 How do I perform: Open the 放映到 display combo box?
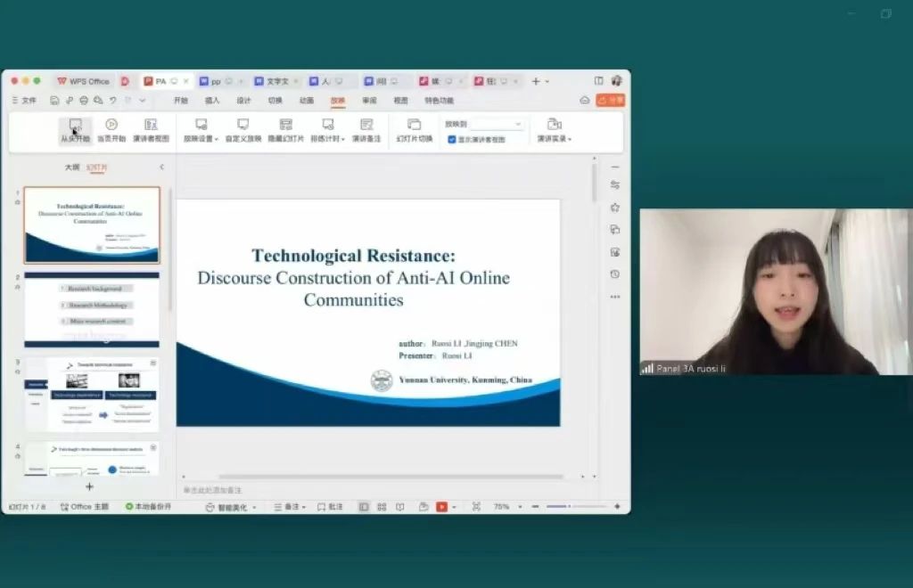497,124
